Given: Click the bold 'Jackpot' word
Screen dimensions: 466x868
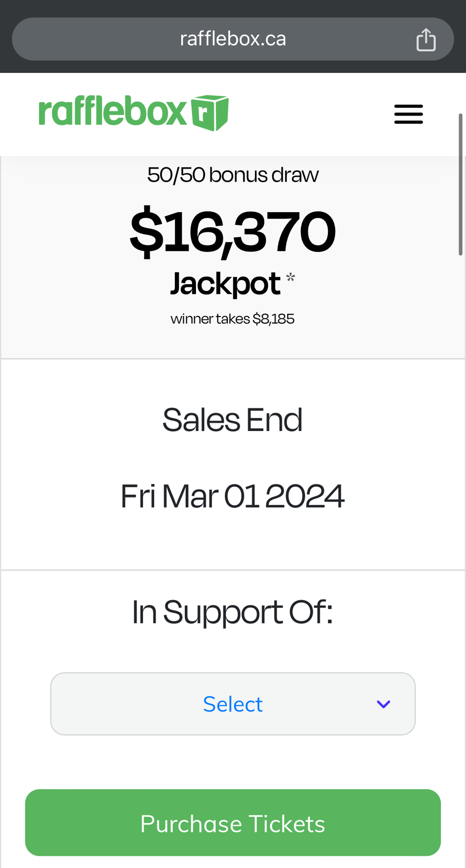Looking at the screenshot, I should tap(225, 283).
